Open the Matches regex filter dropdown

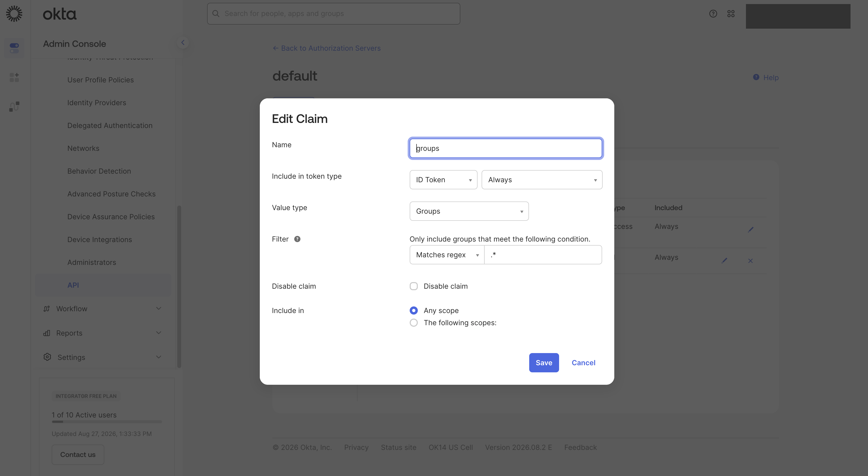pos(447,255)
